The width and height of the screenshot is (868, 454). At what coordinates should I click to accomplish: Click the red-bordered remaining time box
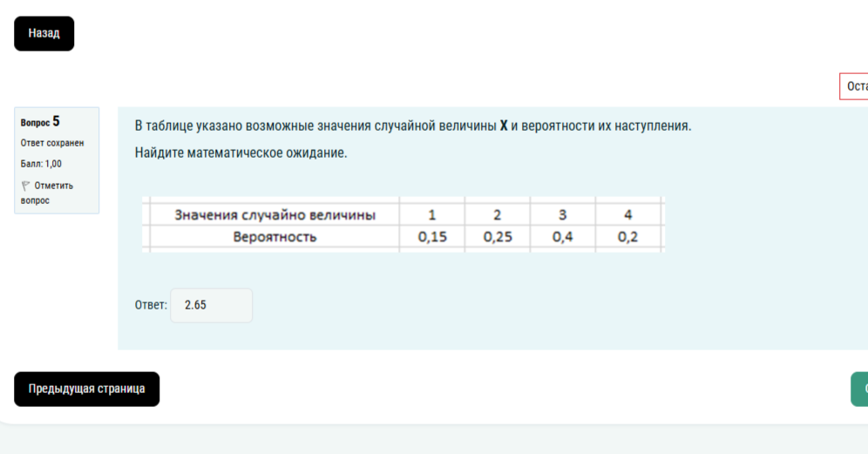(854, 86)
